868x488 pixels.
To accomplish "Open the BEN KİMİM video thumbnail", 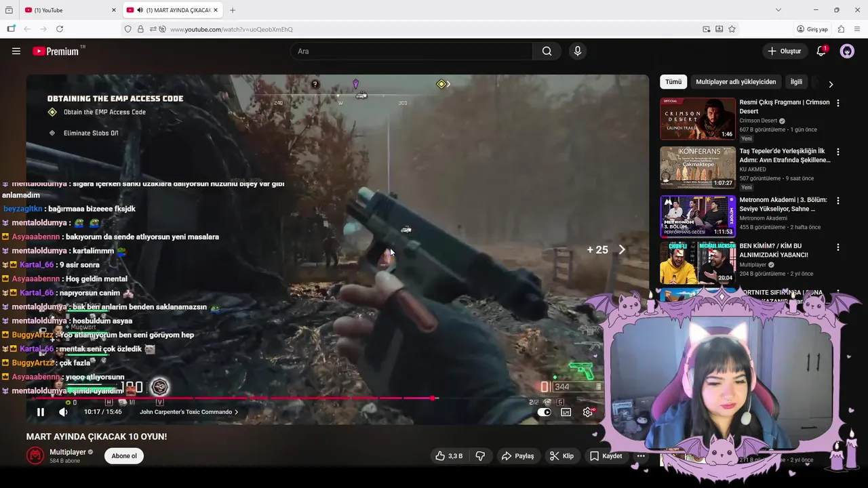I will coord(698,263).
